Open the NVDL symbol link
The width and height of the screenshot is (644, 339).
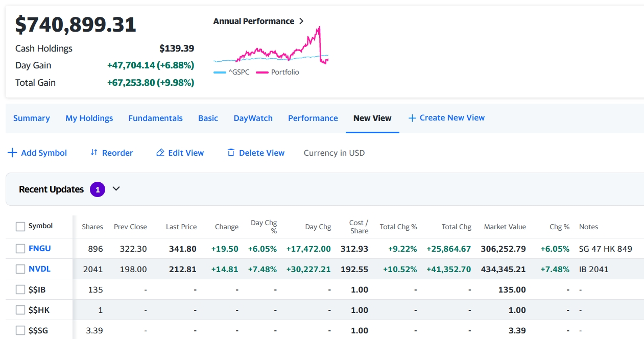click(x=40, y=269)
